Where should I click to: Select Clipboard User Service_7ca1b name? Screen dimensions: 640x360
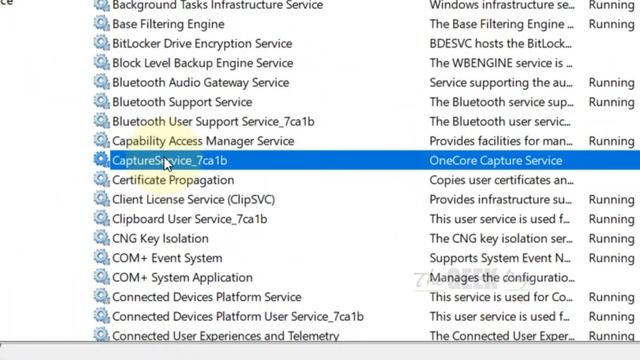[x=189, y=219]
